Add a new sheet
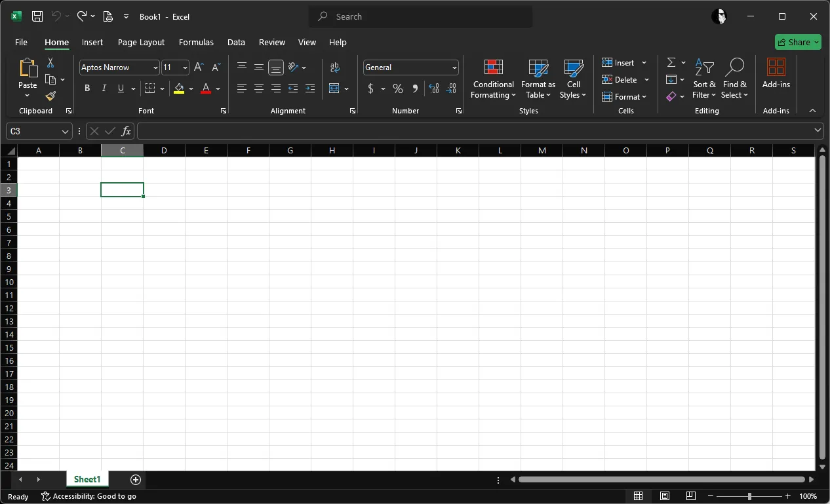 [136, 480]
